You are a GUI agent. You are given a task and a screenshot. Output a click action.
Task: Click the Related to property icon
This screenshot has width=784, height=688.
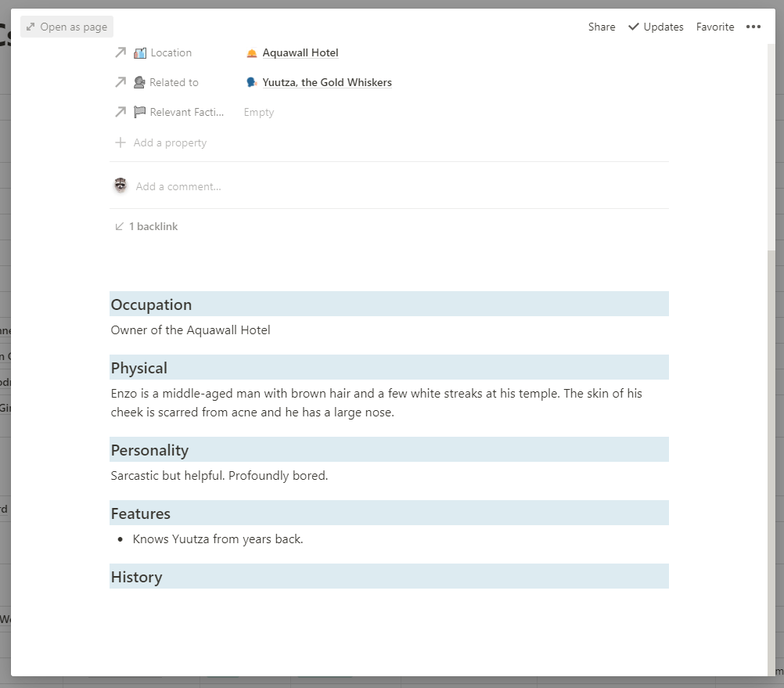[x=139, y=82]
